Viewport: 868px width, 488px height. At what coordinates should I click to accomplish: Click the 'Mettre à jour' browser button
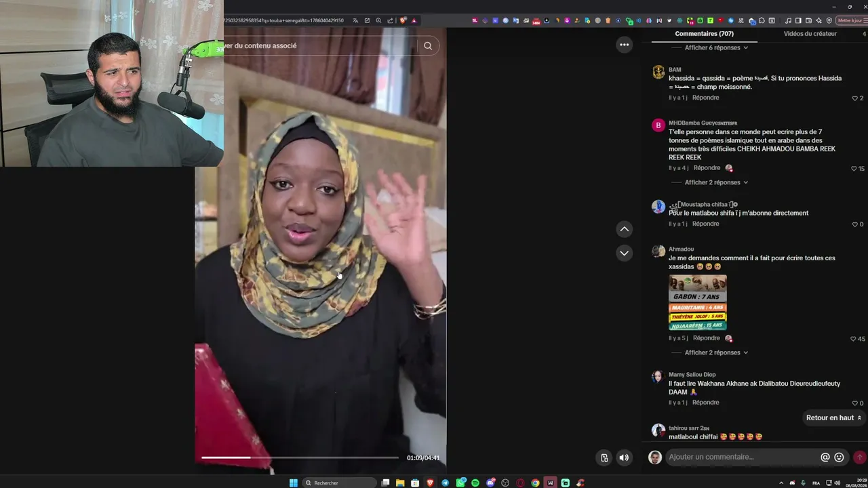pos(850,20)
